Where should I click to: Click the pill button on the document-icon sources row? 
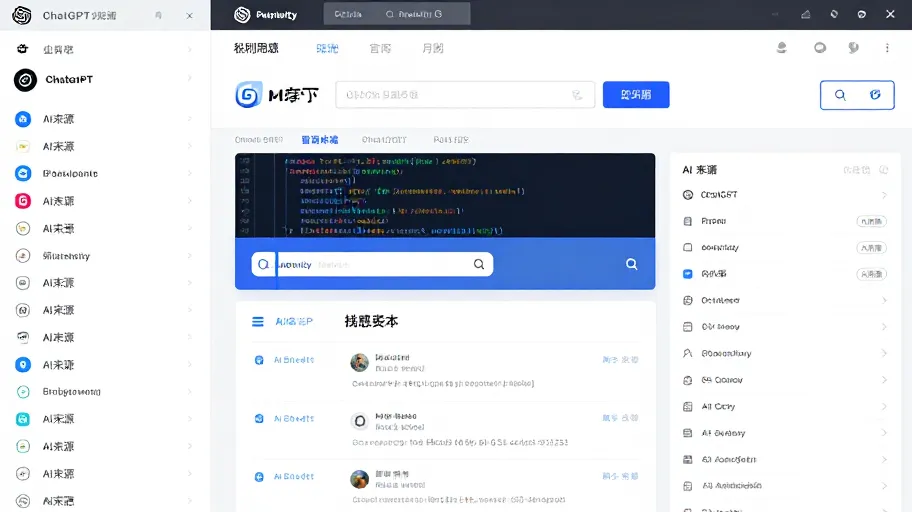(871, 221)
